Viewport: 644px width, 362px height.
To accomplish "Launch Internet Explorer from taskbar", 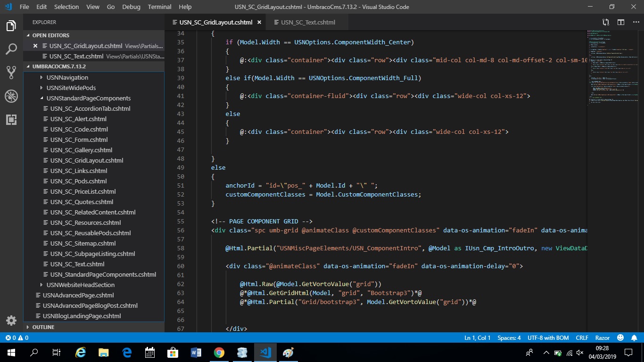I will click(81, 353).
